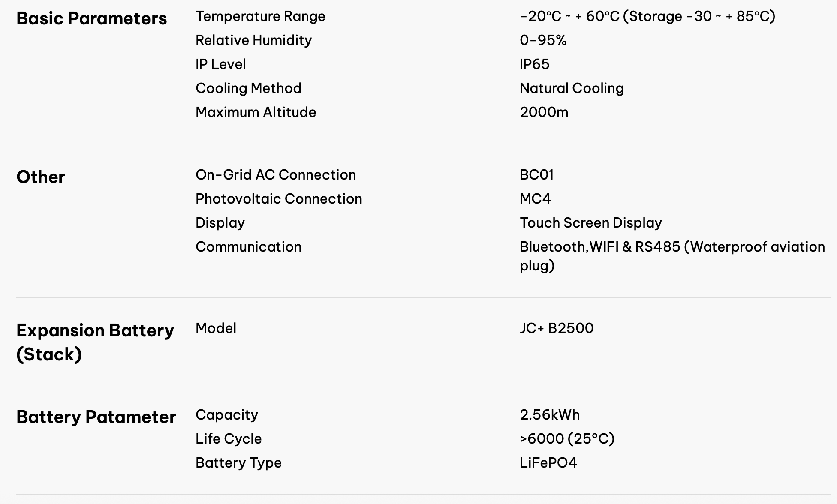837x504 pixels.
Task: Click the Expansion Battery (Stack) heading
Action: pos(95,342)
